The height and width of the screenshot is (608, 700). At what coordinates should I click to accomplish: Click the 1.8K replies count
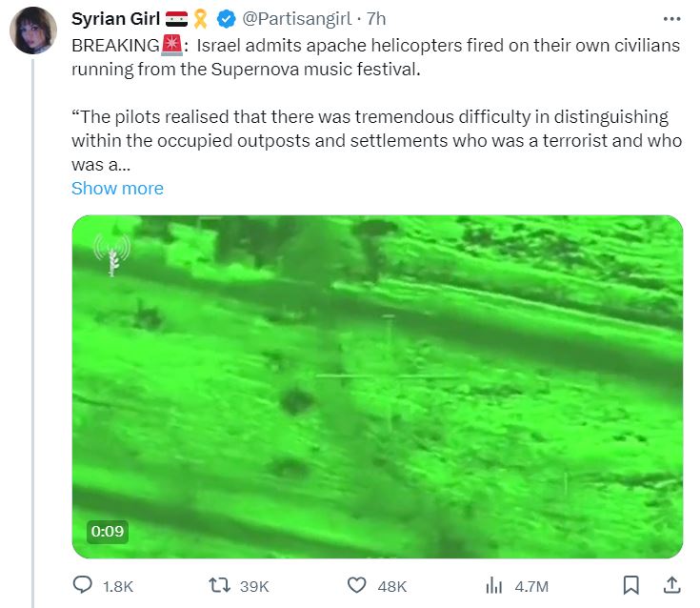[x=118, y=586]
